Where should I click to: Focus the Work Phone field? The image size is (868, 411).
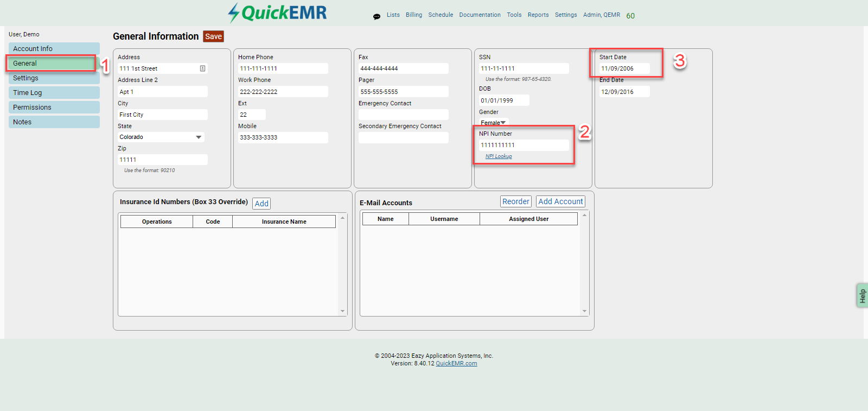[x=283, y=92]
